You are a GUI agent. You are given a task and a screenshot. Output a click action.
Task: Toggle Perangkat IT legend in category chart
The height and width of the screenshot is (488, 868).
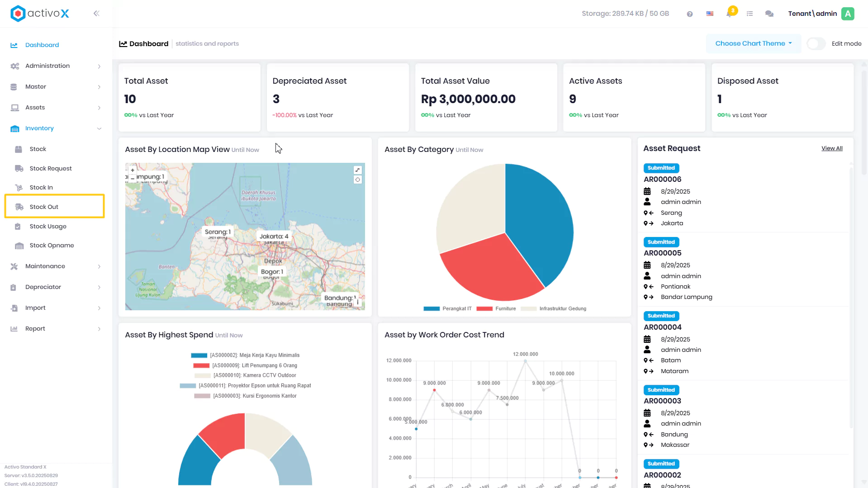(x=447, y=309)
